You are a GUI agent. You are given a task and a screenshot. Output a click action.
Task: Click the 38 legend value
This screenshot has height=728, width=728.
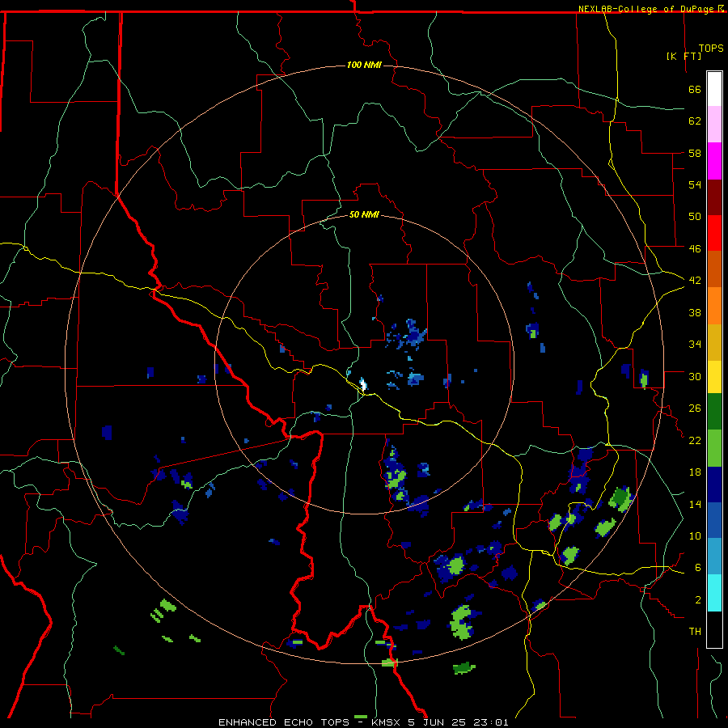pyautogui.click(x=695, y=312)
